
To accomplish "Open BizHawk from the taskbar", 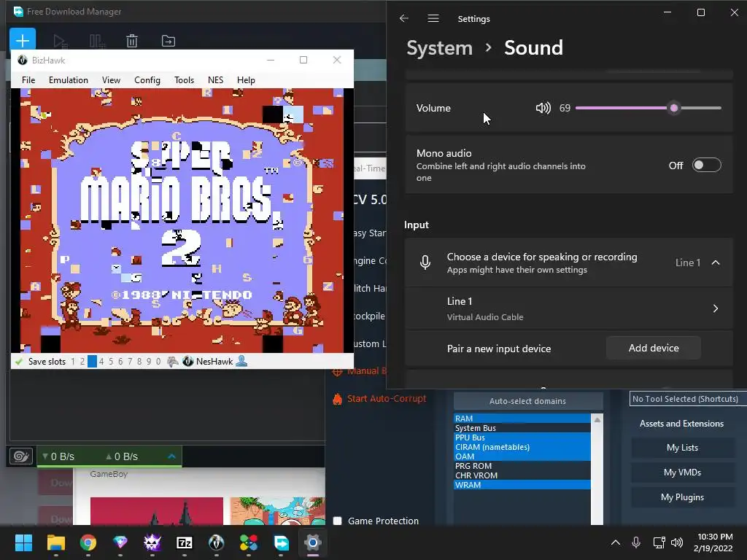I will 216,542.
